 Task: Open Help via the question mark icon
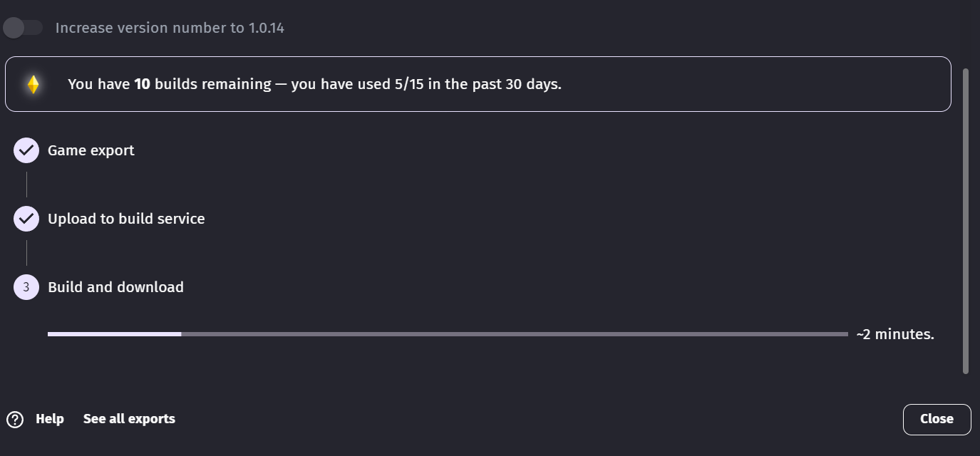pyautogui.click(x=16, y=419)
